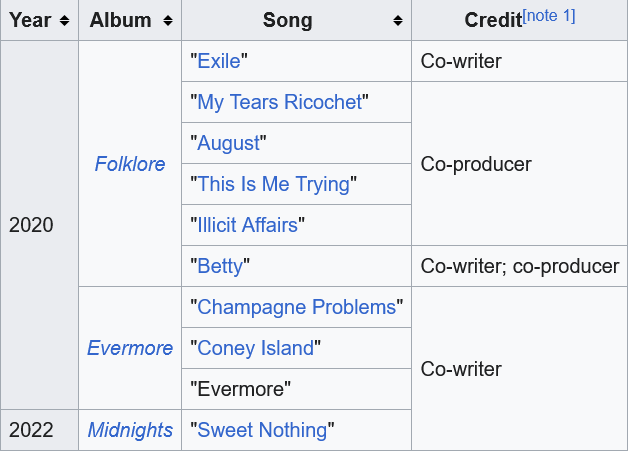Open the "Exile" song link
The width and height of the screenshot is (628, 451).
(219, 61)
